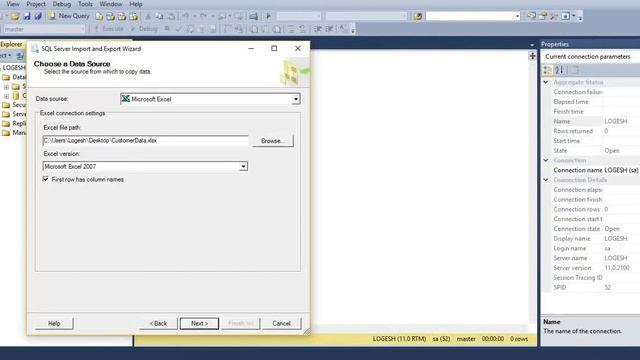Viewport: 640px width, 360px height.
Task: Select the SPID property row
Action: (x=596, y=288)
